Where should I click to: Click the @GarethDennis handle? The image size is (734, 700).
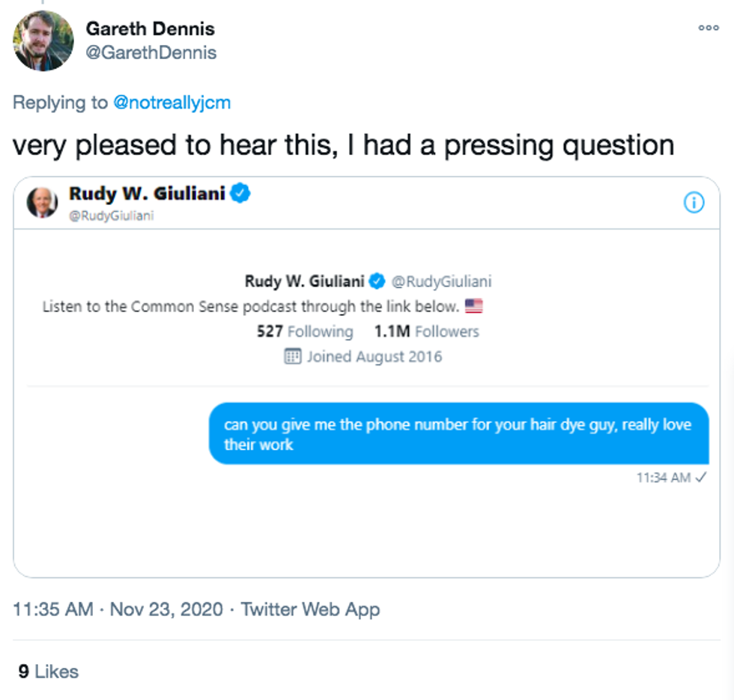click(x=151, y=52)
